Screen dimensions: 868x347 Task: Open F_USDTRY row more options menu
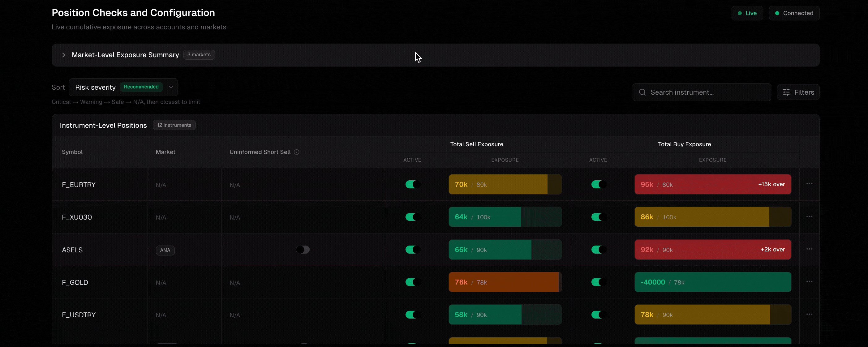[809, 314]
